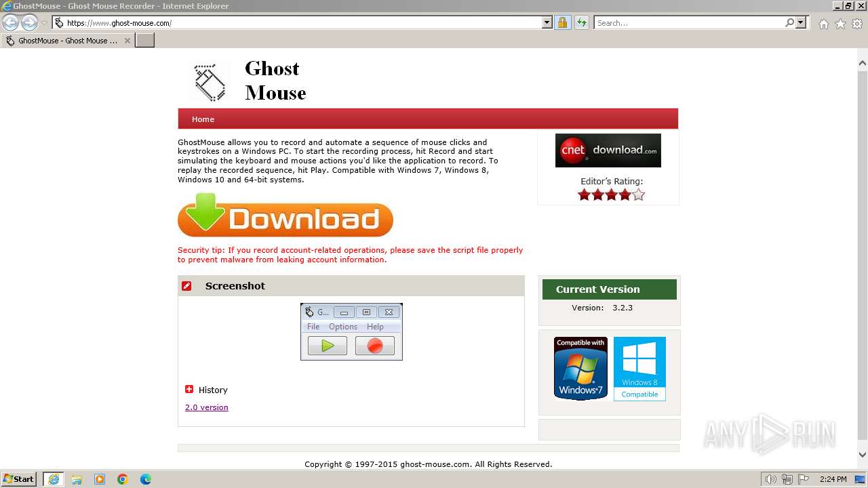Click the magnifier search icon
Screen dimensions: 868x488
[x=789, y=23]
